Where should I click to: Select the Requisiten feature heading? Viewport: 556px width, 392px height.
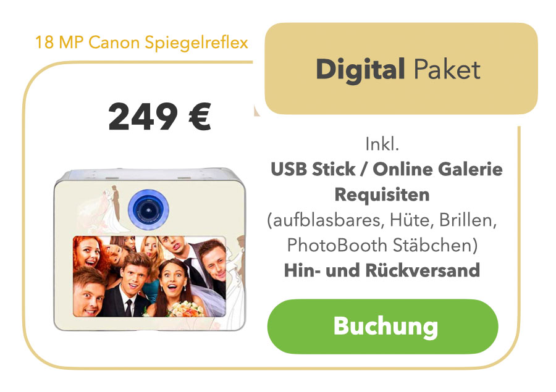pyautogui.click(x=382, y=194)
